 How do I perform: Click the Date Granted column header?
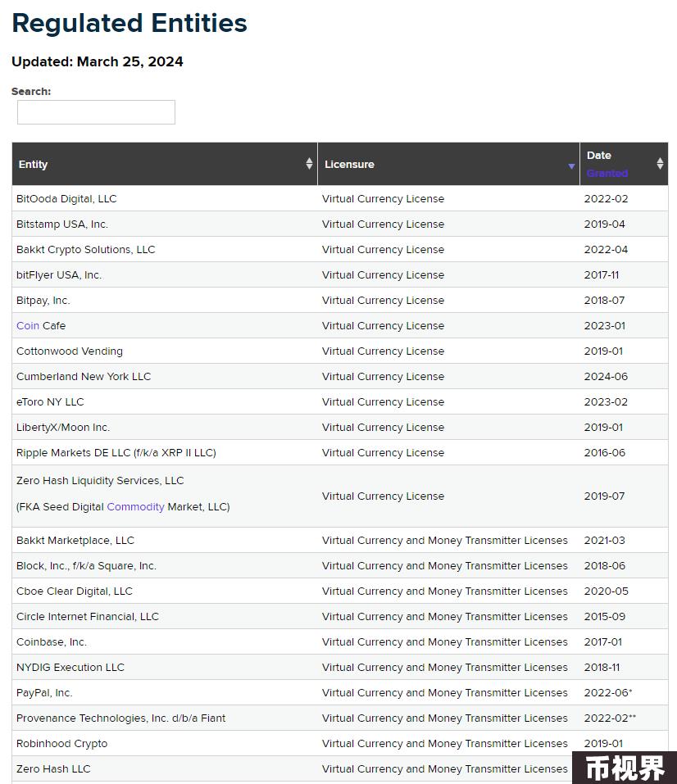[624, 164]
